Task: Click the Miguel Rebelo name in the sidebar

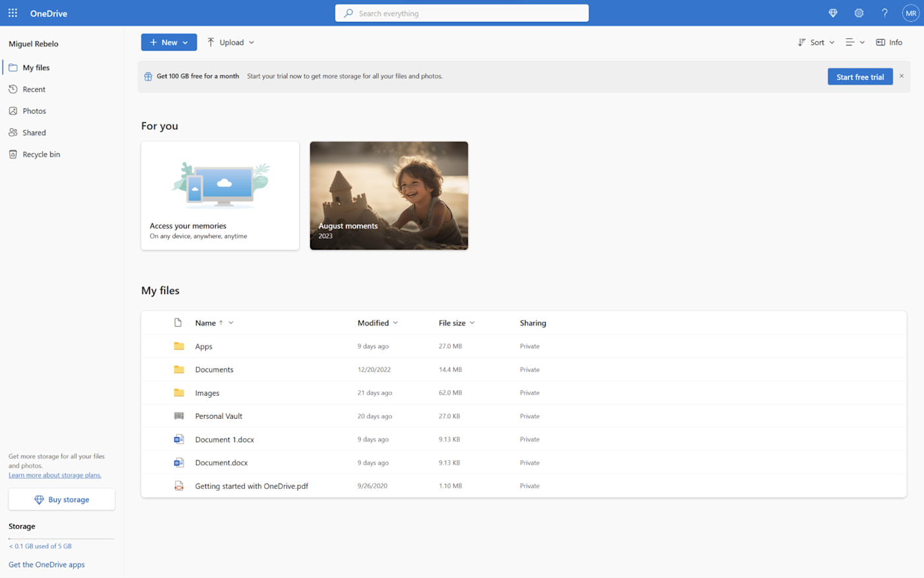Action: point(34,44)
